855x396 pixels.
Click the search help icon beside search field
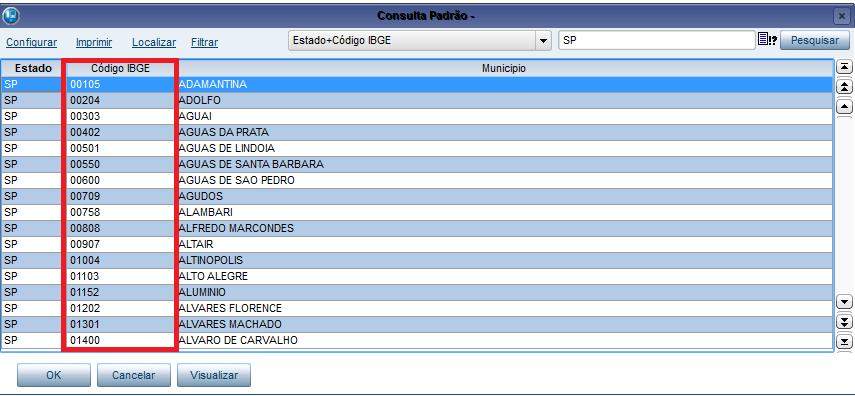tap(767, 40)
